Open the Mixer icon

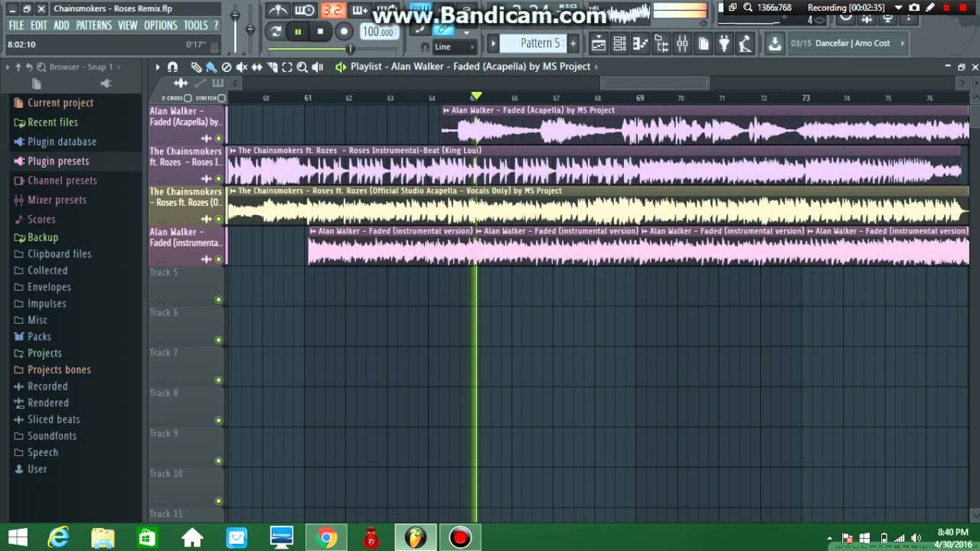click(682, 44)
